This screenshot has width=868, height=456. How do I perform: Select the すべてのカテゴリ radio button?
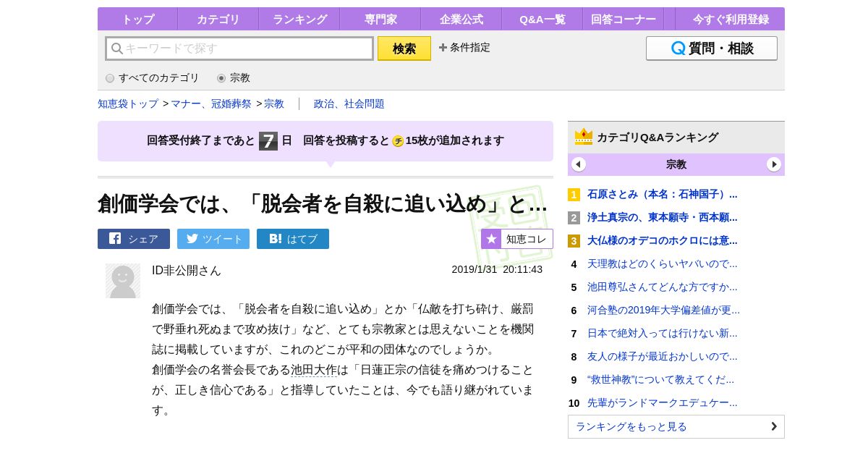110,78
